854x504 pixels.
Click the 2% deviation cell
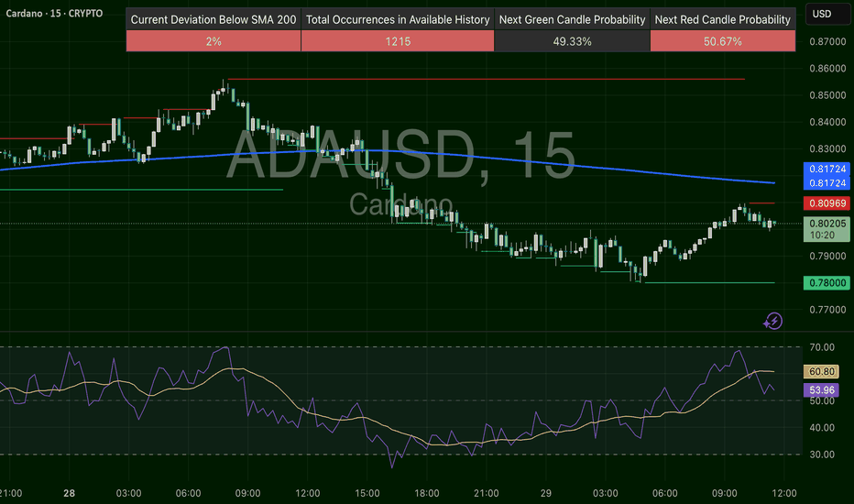[x=213, y=41]
